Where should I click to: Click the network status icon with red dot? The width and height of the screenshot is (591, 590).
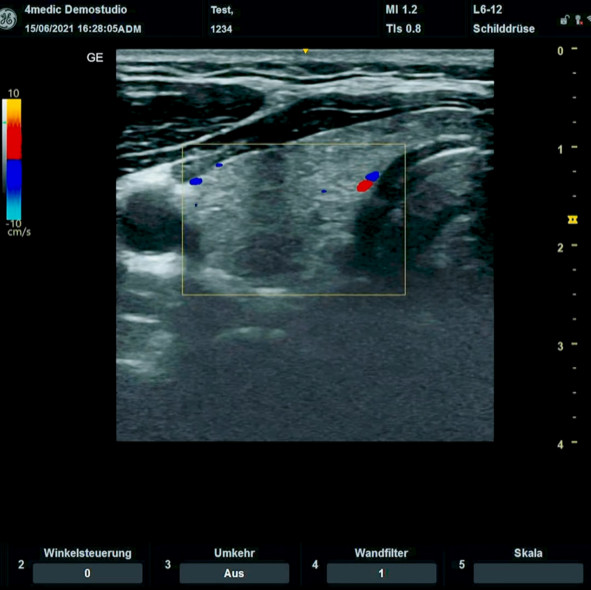tap(579, 20)
